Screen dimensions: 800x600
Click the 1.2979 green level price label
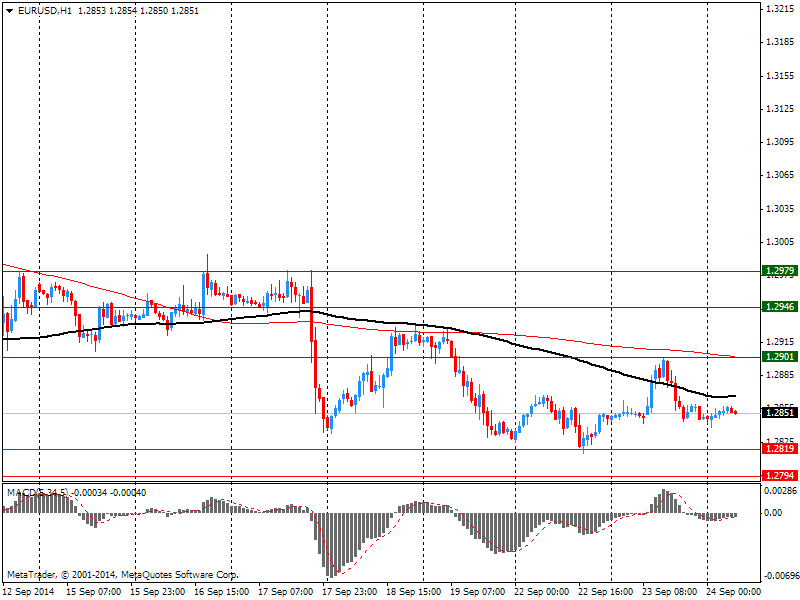[780, 271]
